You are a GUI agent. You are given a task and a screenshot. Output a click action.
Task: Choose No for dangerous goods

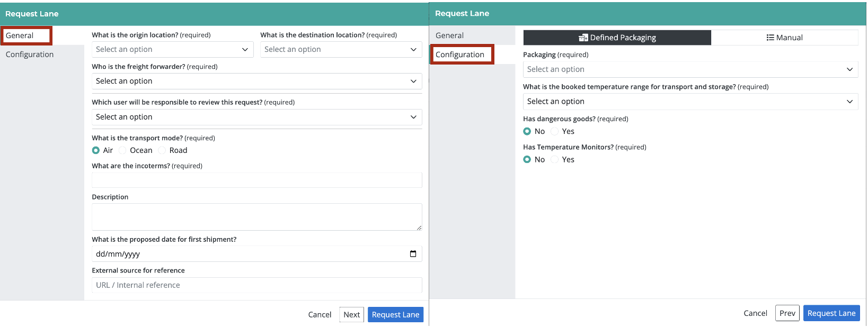click(x=527, y=131)
